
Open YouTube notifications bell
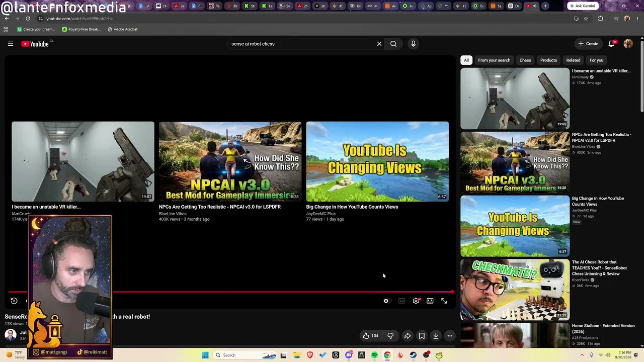coord(612,44)
